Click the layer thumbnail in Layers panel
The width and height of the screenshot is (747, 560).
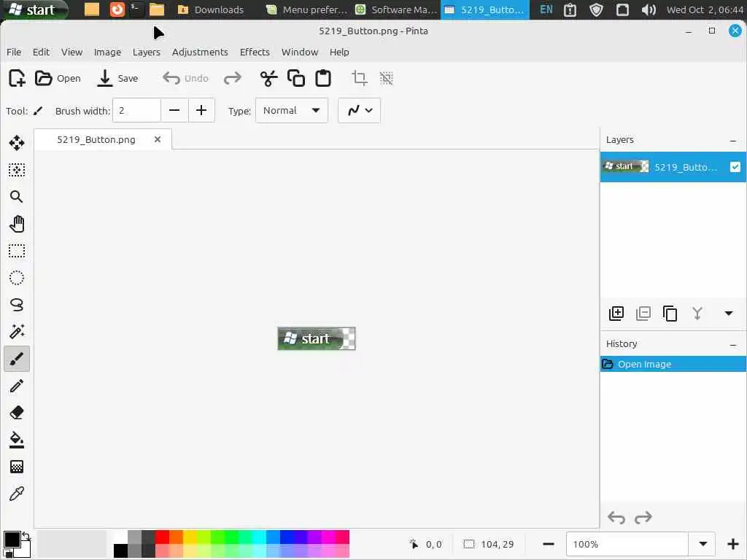pyautogui.click(x=625, y=167)
